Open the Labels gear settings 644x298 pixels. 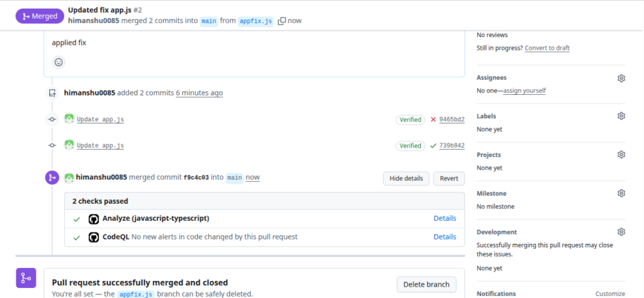click(x=621, y=116)
